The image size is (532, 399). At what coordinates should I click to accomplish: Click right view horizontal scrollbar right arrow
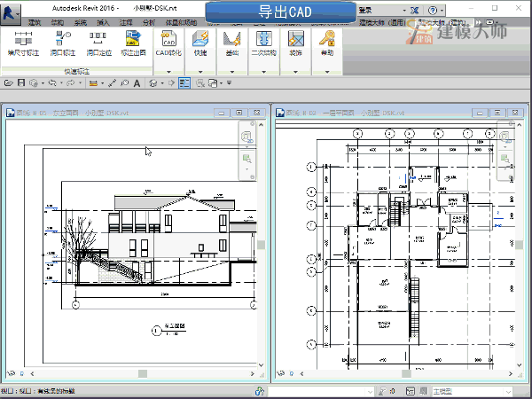(511, 373)
